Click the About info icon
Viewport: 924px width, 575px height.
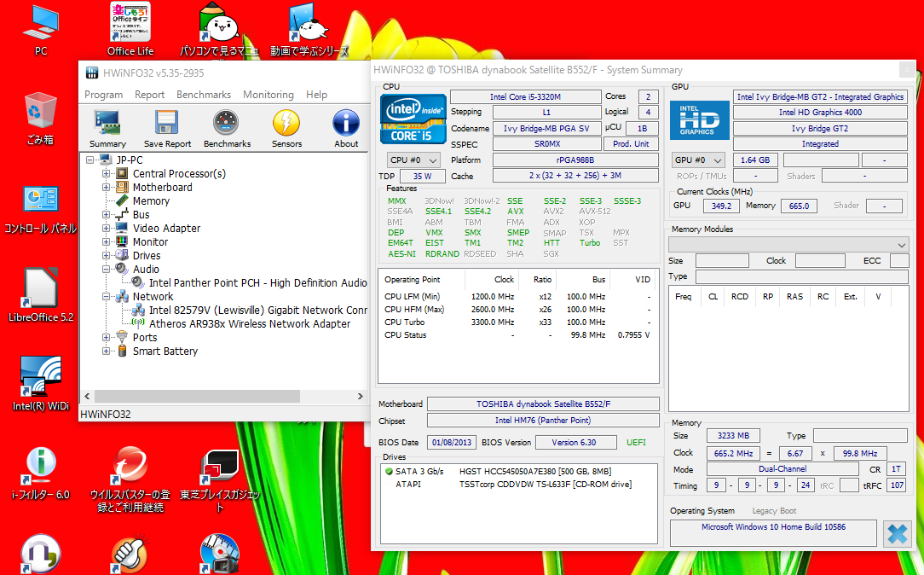click(x=346, y=128)
